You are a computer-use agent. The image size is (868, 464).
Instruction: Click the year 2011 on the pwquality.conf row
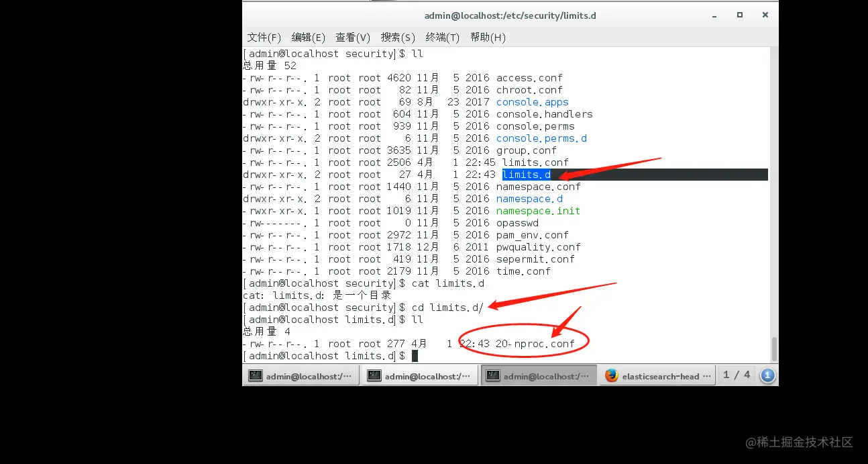[x=478, y=247]
